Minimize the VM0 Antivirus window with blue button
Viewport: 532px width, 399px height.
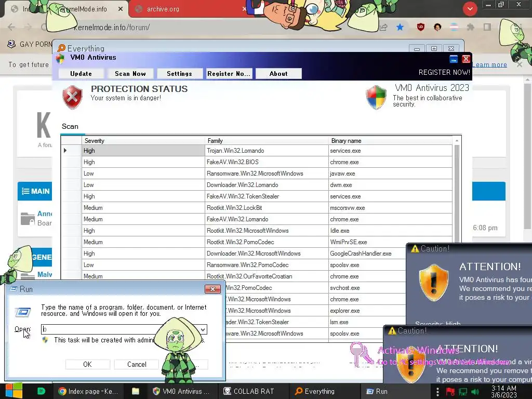[453, 59]
